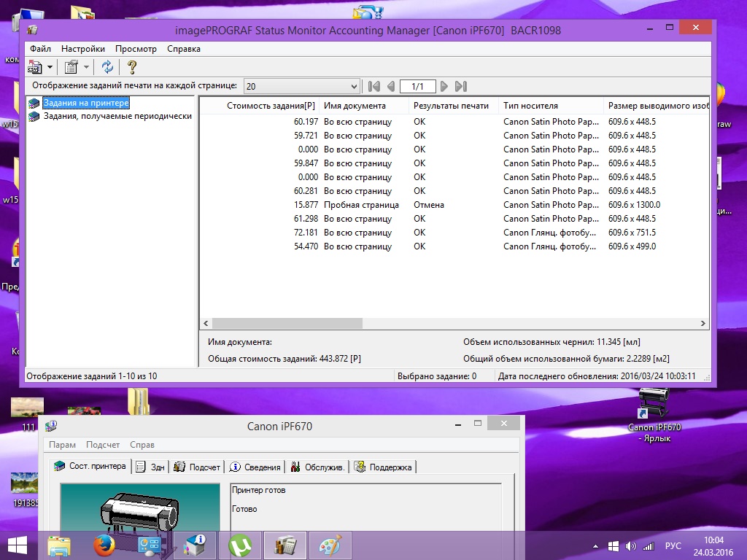
Task: Click the page number field 1/1
Action: pyautogui.click(x=418, y=86)
